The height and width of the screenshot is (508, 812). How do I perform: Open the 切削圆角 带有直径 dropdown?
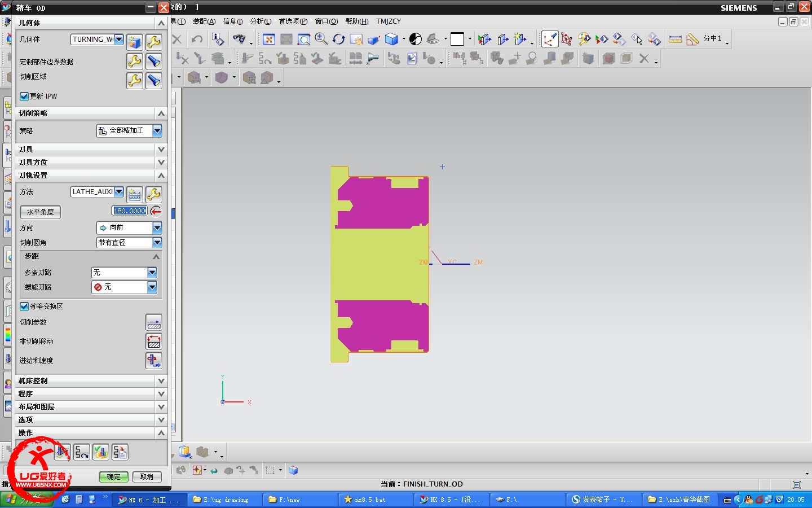pyautogui.click(x=157, y=243)
